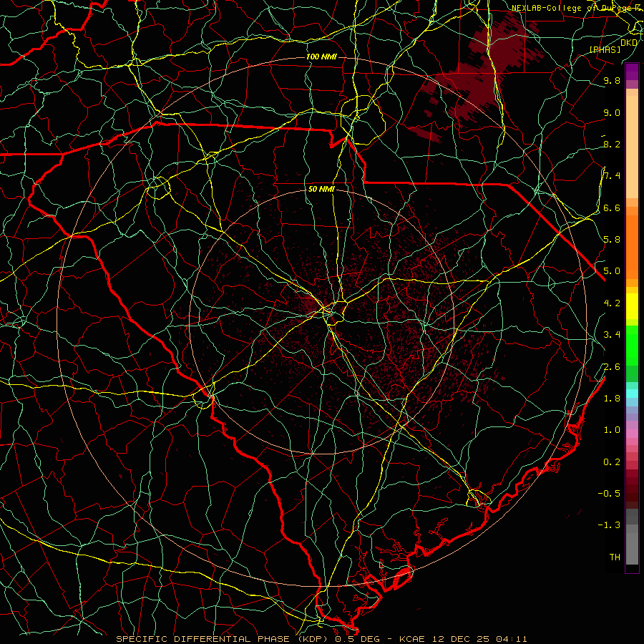Click the 1.8 legend value
The image size is (644, 644).
pyautogui.click(x=612, y=399)
